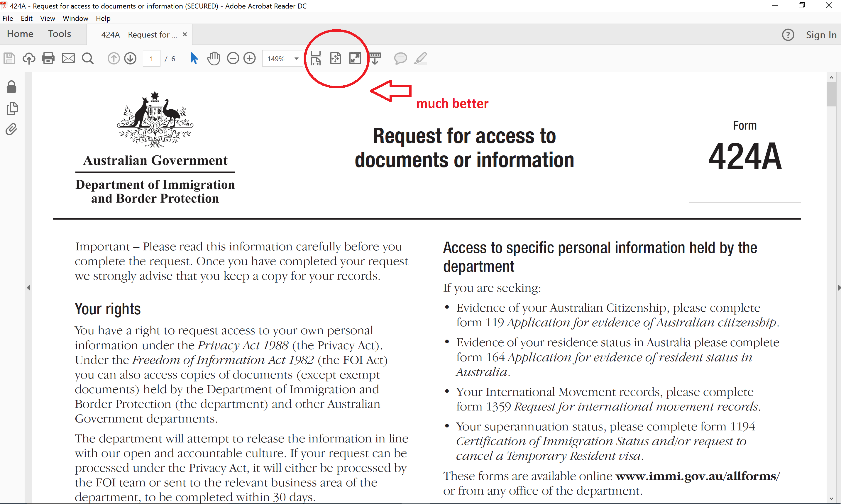Toggle the Read Mode toolbar icon
The height and width of the screenshot is (504, 841).
coord(375,58)
